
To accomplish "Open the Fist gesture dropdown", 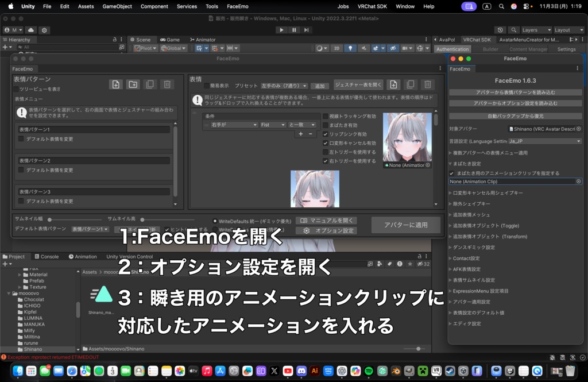I will 273,124.
